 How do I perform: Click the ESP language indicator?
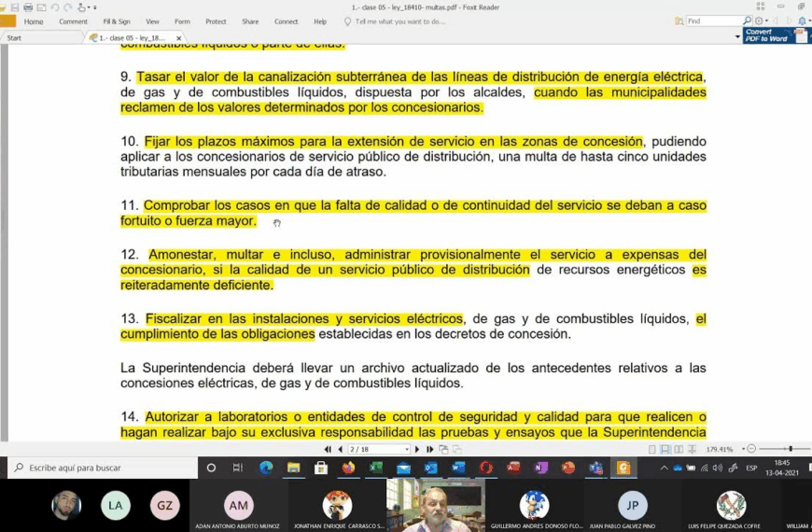[751, 468]
